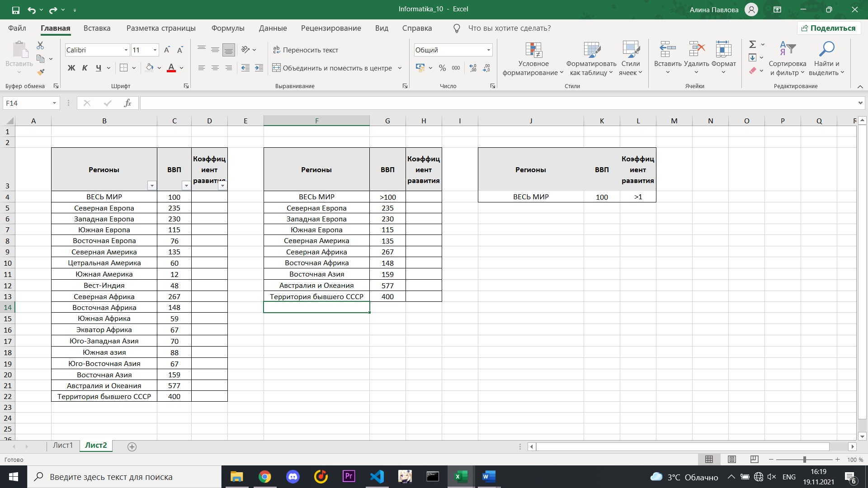
Task: Click Increase indent icon
Action: click(x=259, y=68)
